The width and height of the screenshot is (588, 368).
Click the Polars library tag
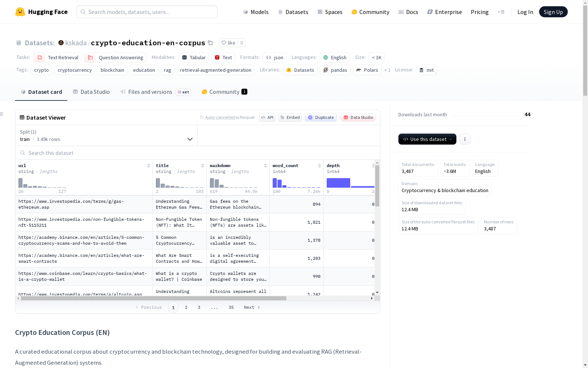tap(367, 70)
